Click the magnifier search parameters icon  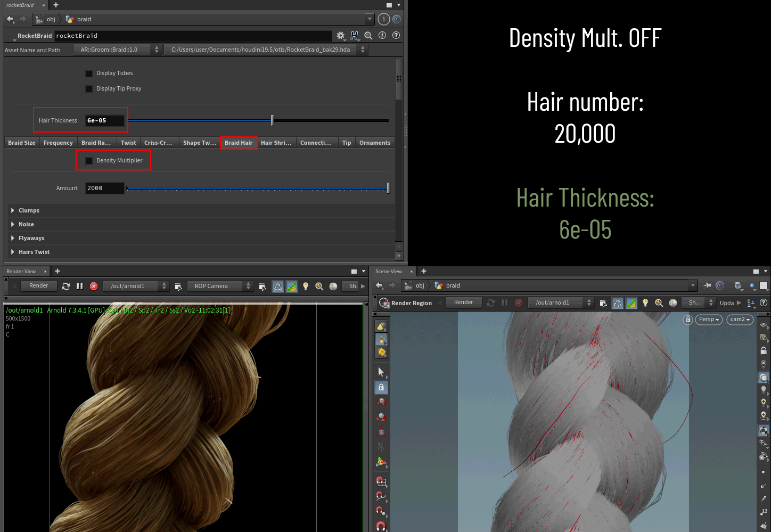pos(368,36)
